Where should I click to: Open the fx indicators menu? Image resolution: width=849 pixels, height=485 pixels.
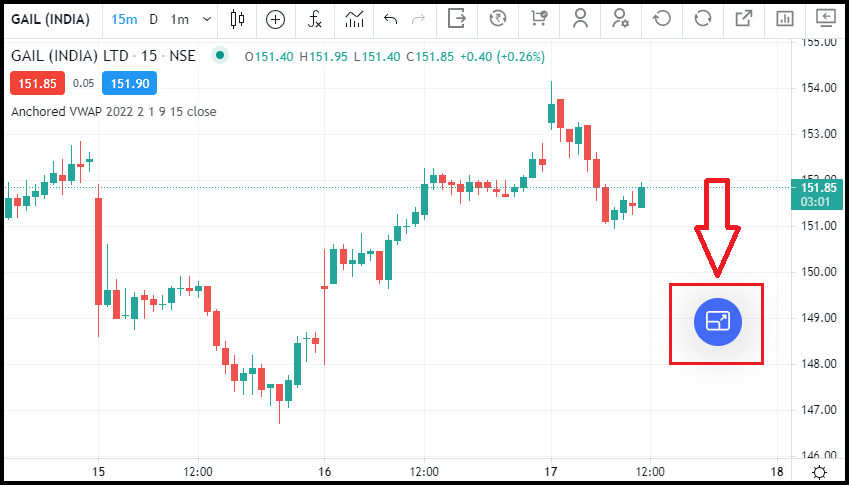315,20
